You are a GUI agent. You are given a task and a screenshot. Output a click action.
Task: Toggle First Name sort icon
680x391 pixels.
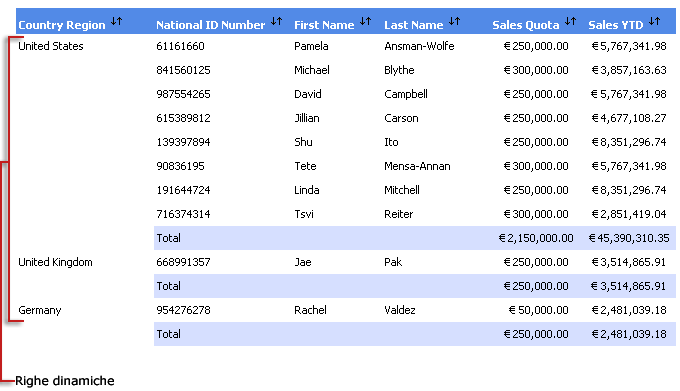click(365, 21)
